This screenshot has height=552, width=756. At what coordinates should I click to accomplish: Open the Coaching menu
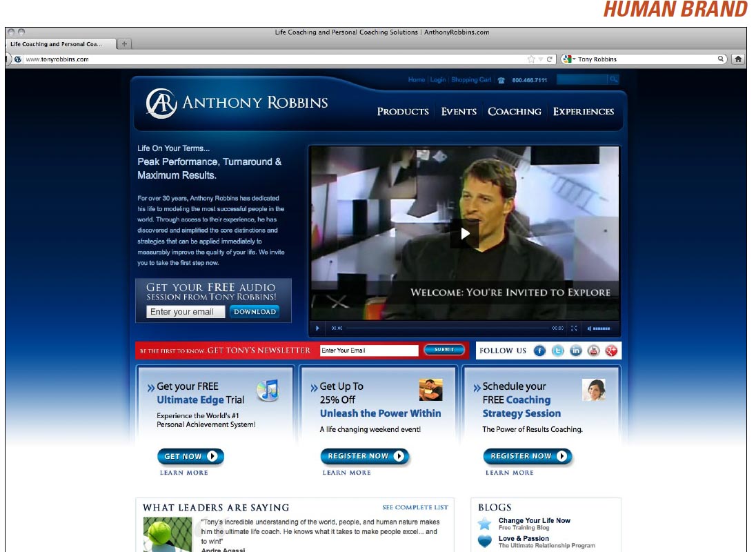(x=515, y=111)
